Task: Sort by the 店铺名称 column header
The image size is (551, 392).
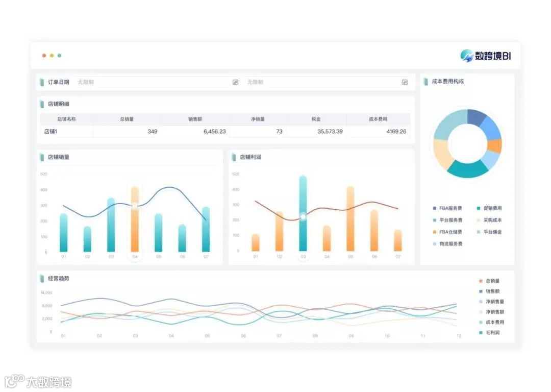Action: click(x=66, y=119)
